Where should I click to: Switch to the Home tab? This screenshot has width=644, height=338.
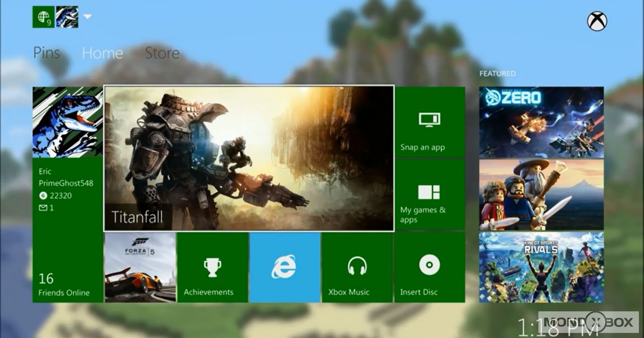tap(102, 53)
